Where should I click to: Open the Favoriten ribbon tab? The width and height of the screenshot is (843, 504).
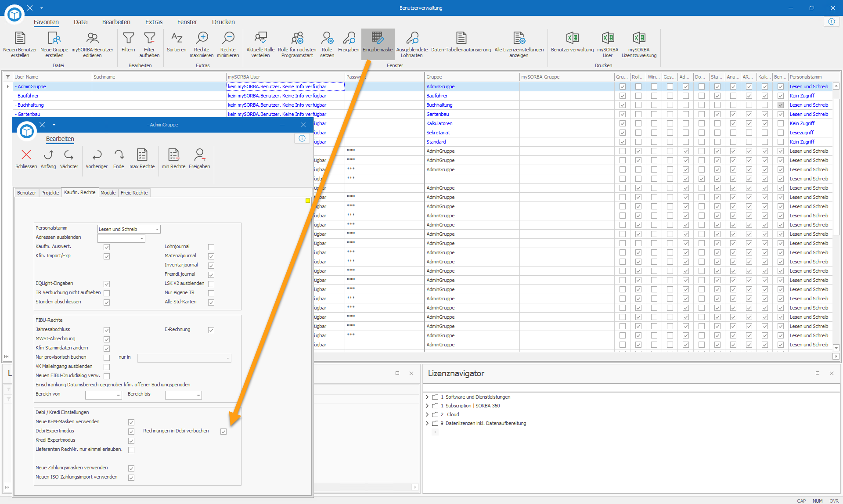[46, 22]
